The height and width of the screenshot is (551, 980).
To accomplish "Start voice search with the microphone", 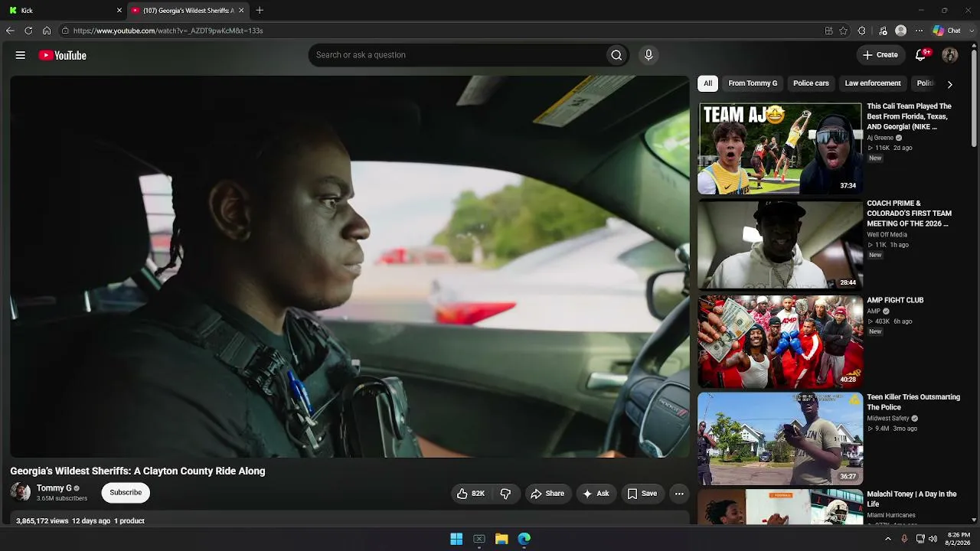I will (x=648, y=55).
